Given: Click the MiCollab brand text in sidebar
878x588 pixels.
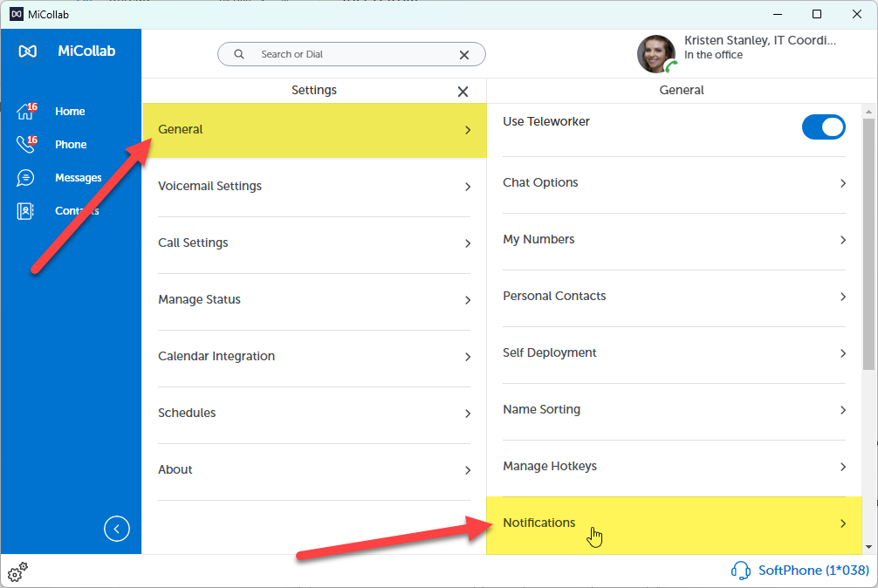Looking at the screenshot, I should point(86,51).
